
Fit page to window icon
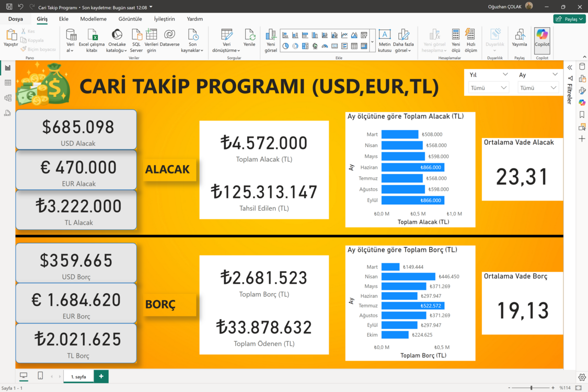coord(579,387)
